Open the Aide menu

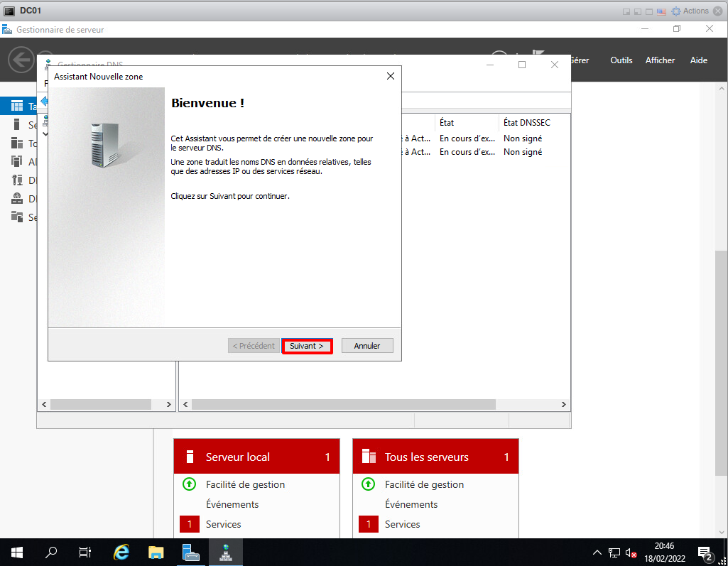click(698, 60)
